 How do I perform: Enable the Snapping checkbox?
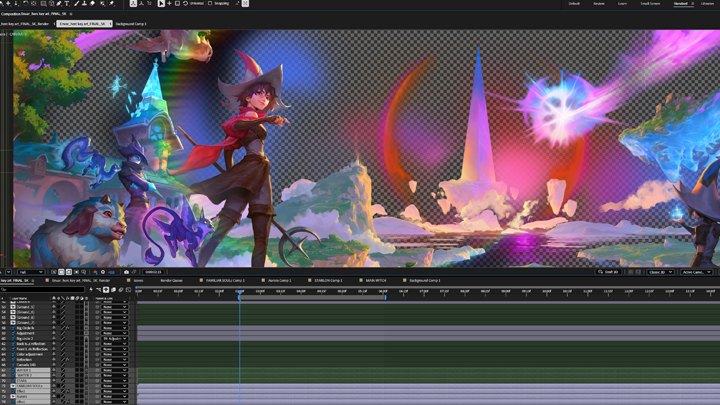pyautogui.click(x=210, y=3)
